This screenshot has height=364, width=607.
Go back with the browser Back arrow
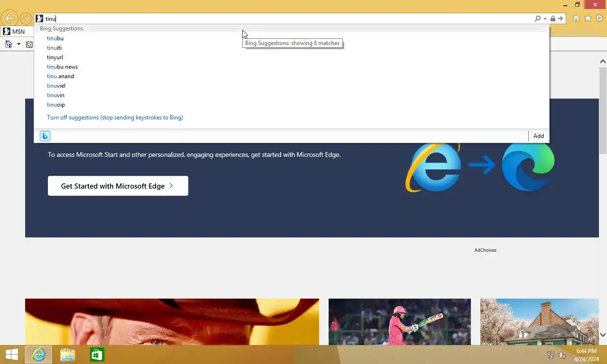9,18
